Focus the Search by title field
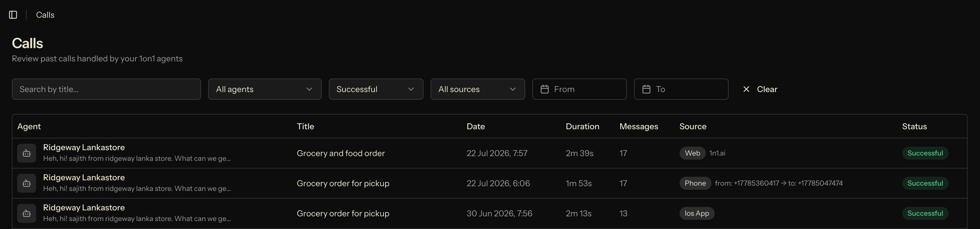The image size is (980, 229). [x=106, y=89]
